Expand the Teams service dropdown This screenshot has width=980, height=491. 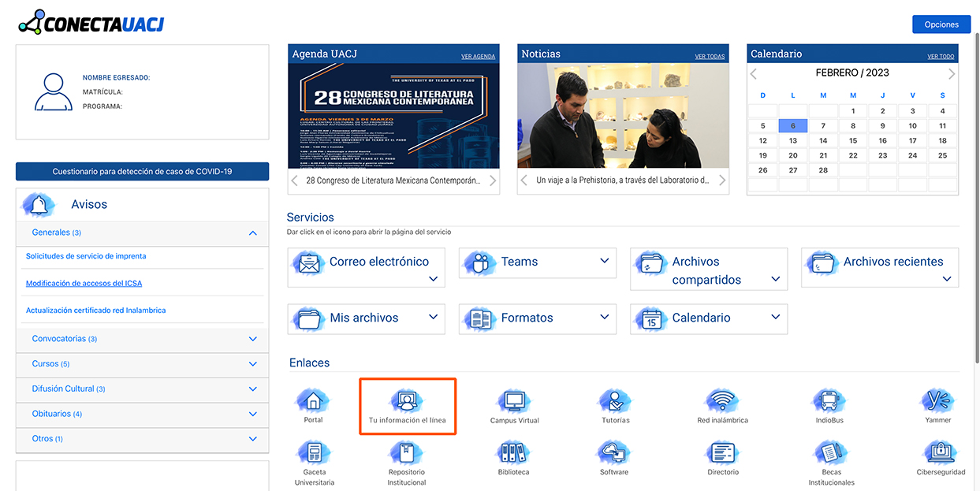[x=605, y=261]
